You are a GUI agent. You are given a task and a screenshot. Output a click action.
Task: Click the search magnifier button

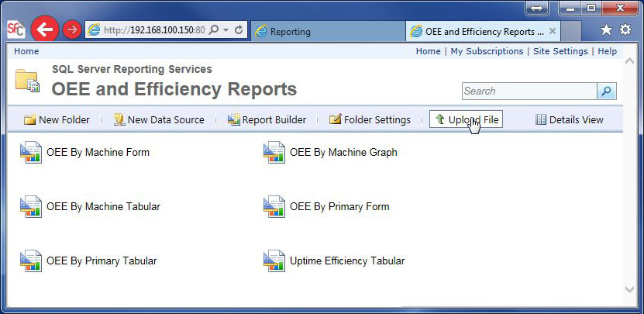pos(607,91)
